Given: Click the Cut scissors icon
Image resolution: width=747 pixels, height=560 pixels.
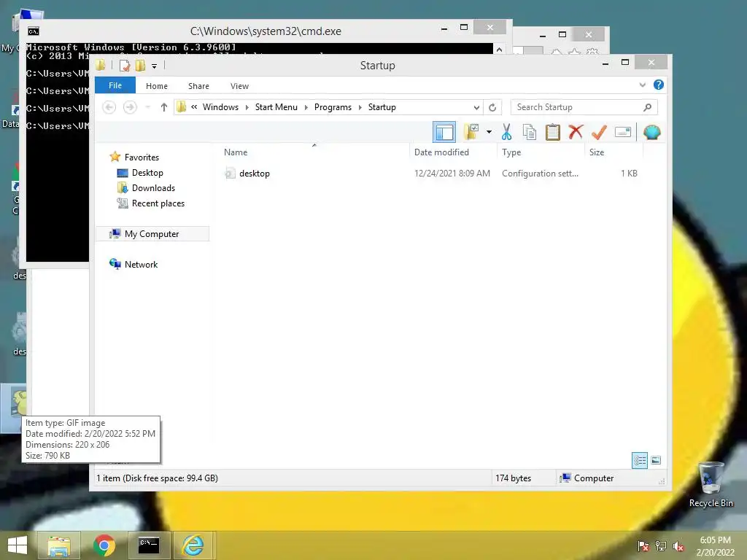Looking at the screenshot, I should [506, 132].
